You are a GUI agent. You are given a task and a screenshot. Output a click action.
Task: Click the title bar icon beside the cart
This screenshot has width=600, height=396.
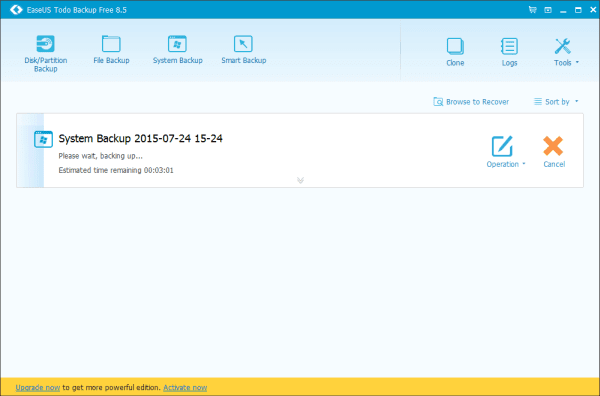click(x=548, y=10)
